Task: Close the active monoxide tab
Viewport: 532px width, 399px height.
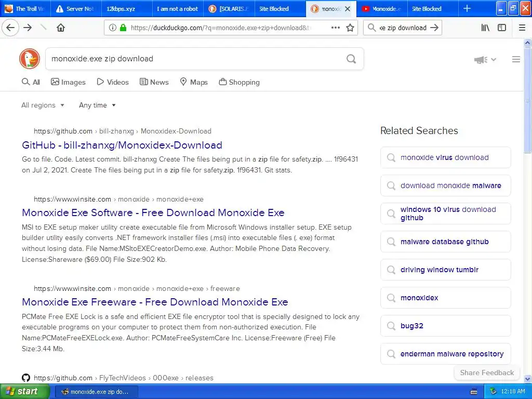Action: [x=348, y=9]
